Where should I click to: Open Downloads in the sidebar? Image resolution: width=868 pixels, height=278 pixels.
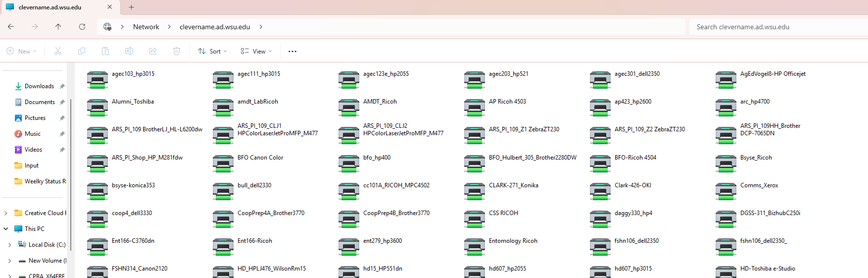(x=39, y=86)
